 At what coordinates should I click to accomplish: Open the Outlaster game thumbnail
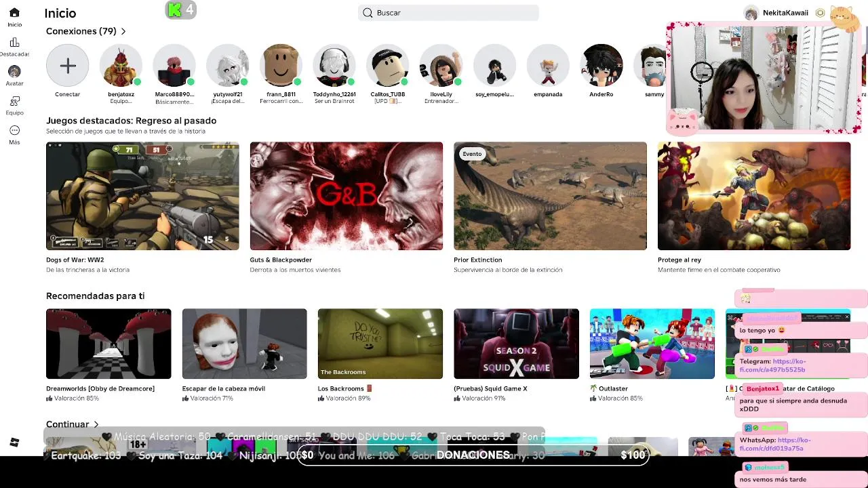pyautogui.click(x=652, y=344)
